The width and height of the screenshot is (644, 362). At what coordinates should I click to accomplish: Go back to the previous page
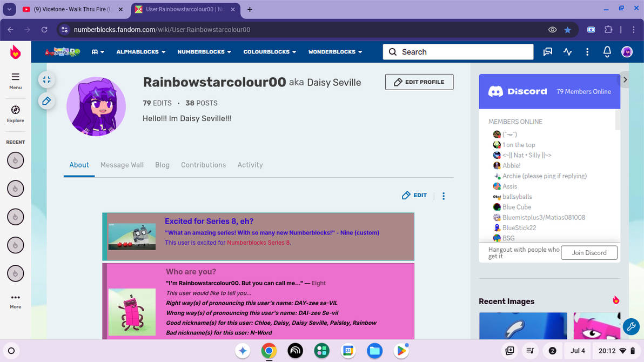coord(11,30)
